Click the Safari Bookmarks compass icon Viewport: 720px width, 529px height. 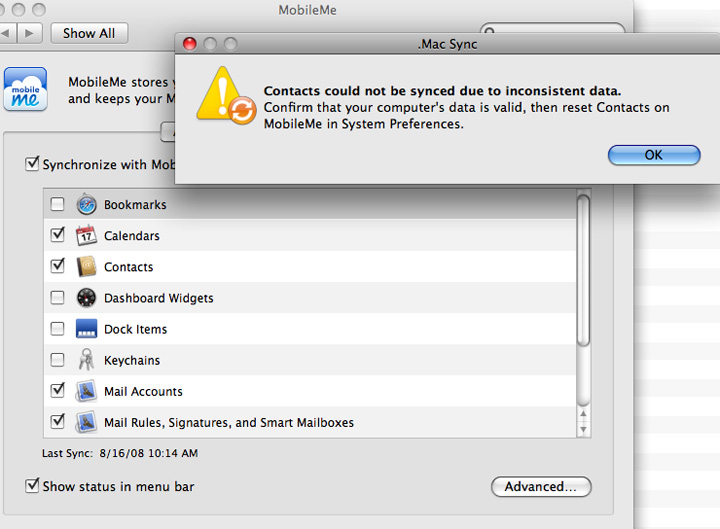pos(86,204)
